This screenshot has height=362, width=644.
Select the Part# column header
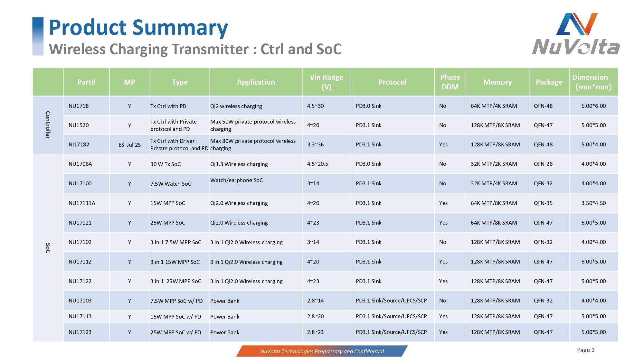pos(86,82)
